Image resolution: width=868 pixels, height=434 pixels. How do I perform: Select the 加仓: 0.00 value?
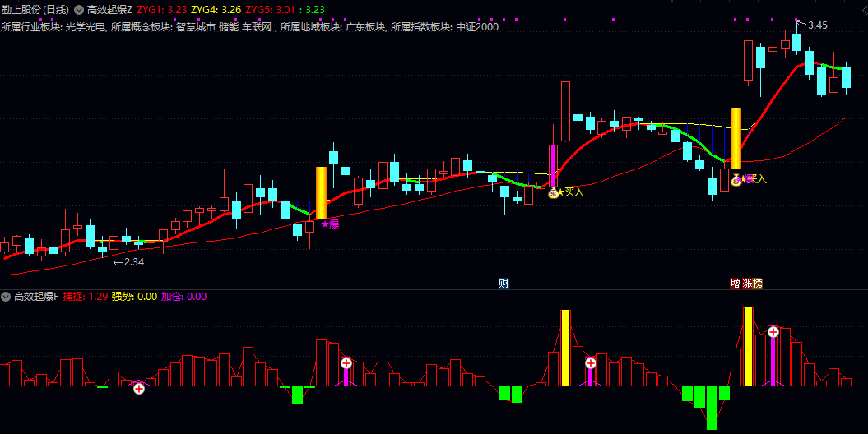tap(183, 297)
